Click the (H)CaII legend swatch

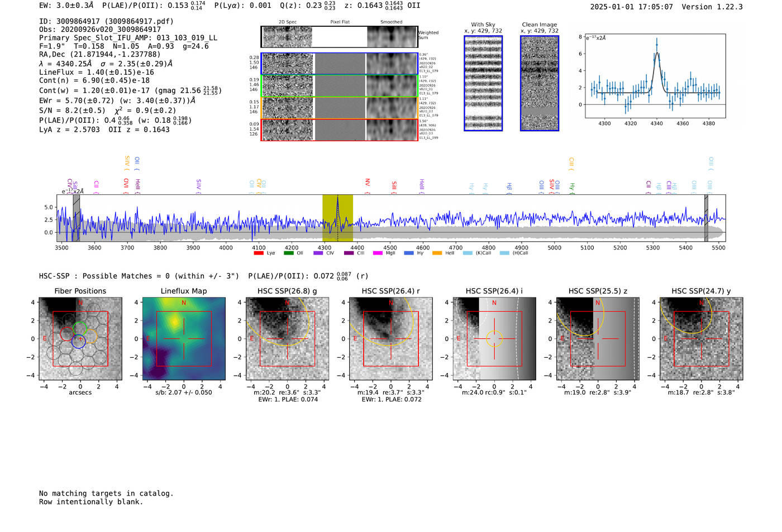click(504, 253)
